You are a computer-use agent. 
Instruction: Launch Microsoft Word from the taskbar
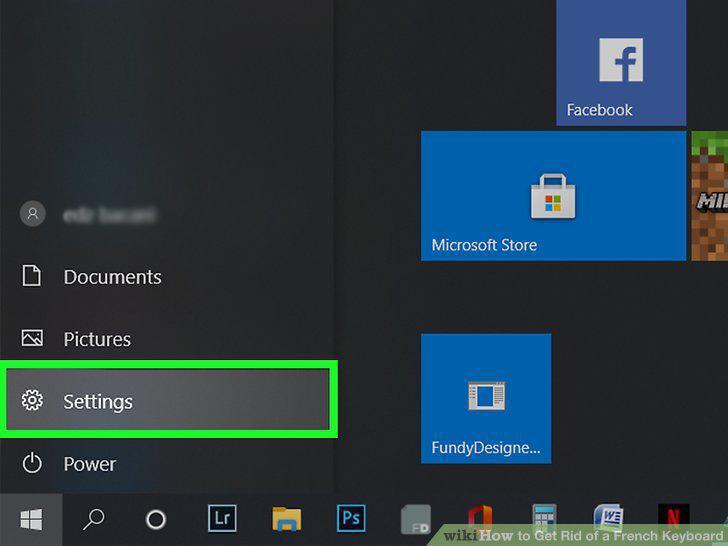[608, 516]
